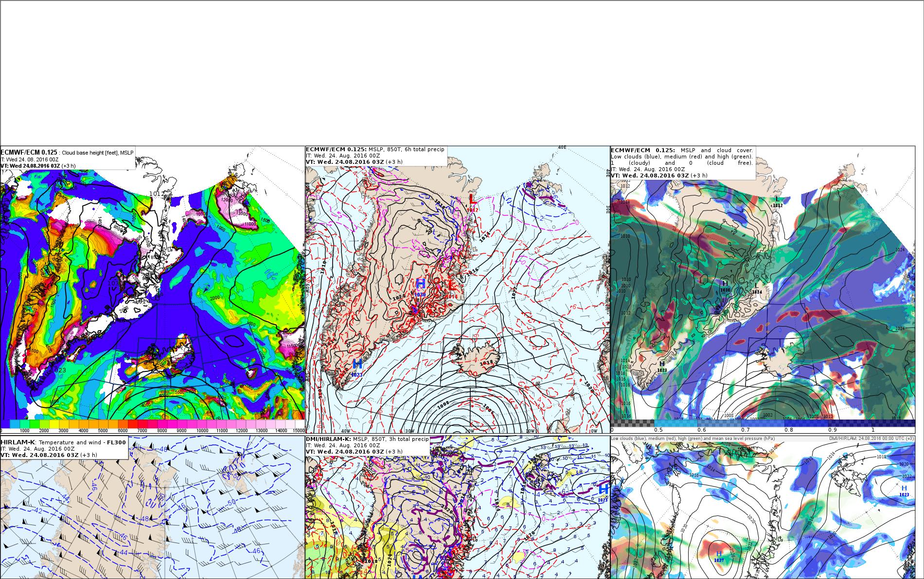Click the red swatch at 7000 in the cloud base legend
The width and height of the screenshot is (924, 579).
tap(143, 424)
